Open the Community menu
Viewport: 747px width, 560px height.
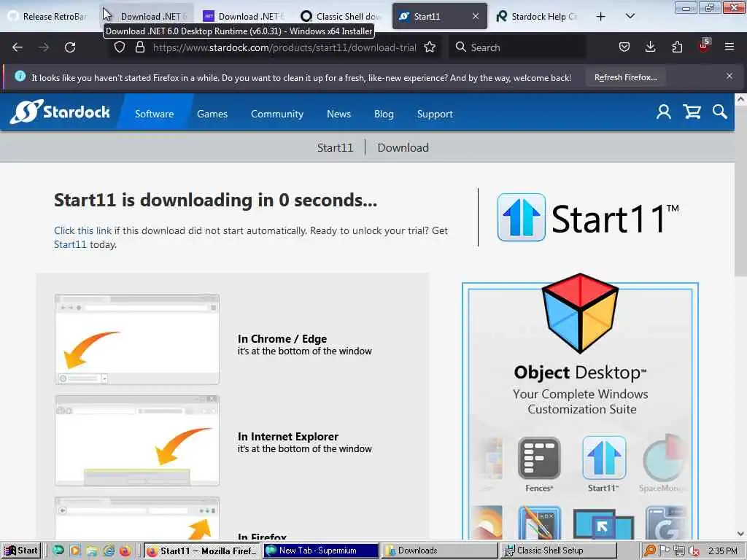[x=277, y=114]
